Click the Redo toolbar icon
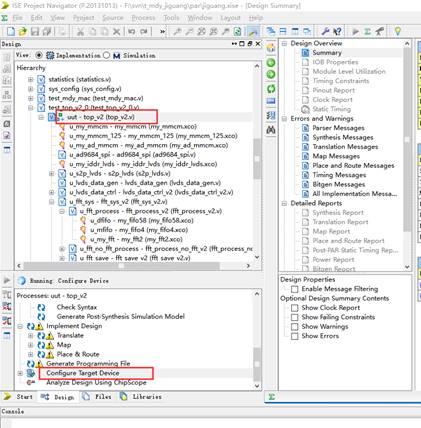Image resolution: width=421 pixels, height=428 pixels. click(144, 31)
